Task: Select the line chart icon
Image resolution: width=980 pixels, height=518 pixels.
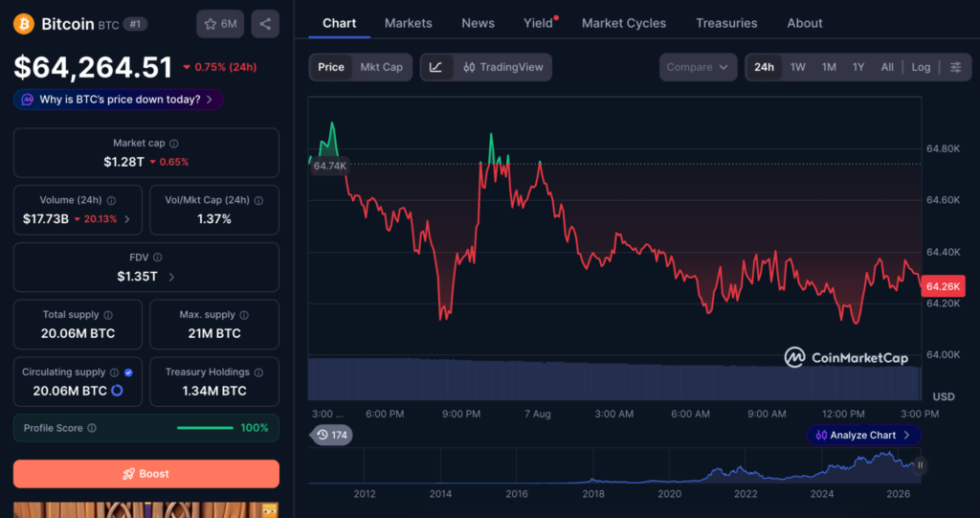Action: click(436, 67)
